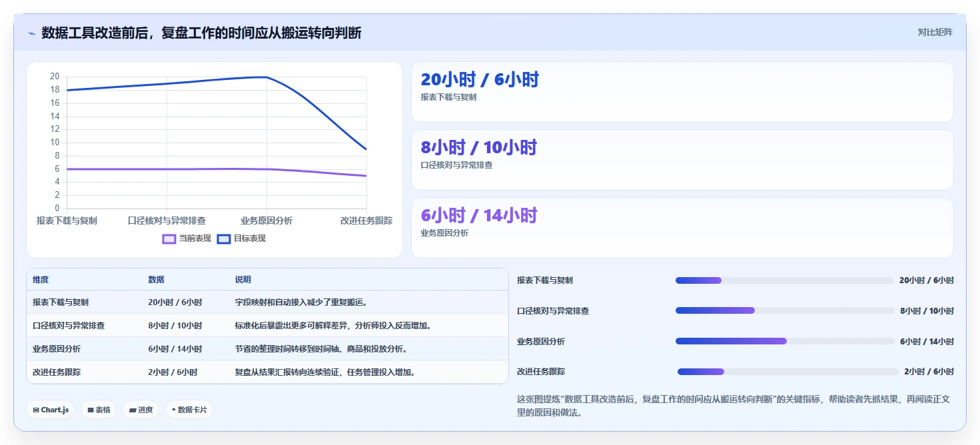Click the 8小时 / 10小时 data card value
980x445 pixels.
pos(479,147)
